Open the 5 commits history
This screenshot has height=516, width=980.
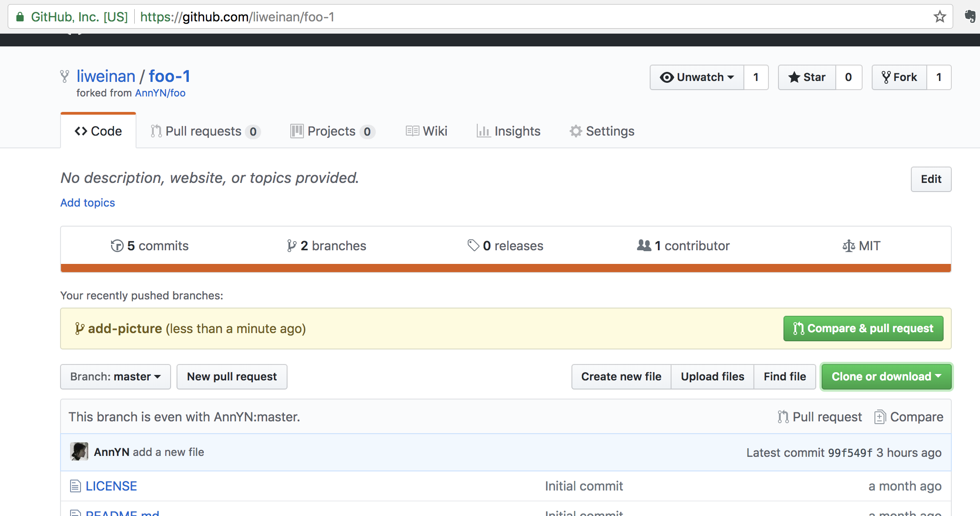150,246
